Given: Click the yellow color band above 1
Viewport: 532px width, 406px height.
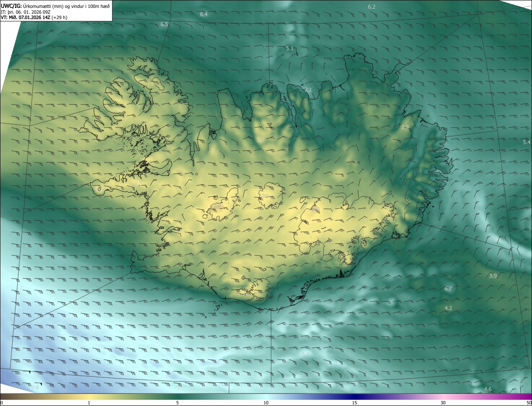Looking at the screenshot, I should (89, 396).
